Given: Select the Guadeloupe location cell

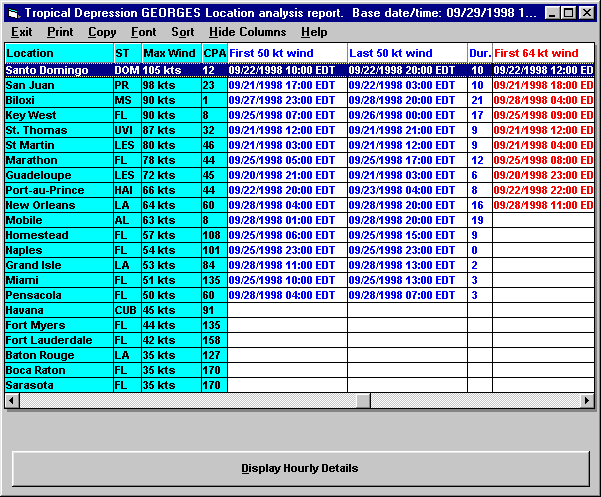Looking at the screenshot, I should pos(59,175).
